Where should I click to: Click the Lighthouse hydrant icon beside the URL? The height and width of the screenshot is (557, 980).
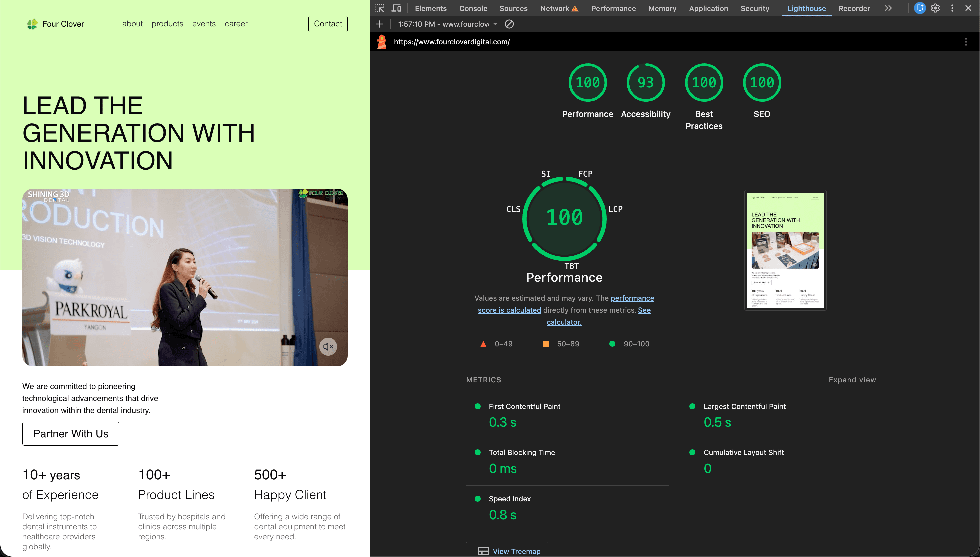tap(382, 41)
